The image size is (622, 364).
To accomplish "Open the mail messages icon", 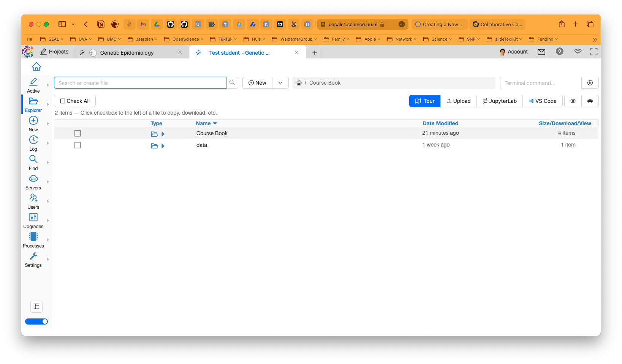I will click(x=541, y=52).
